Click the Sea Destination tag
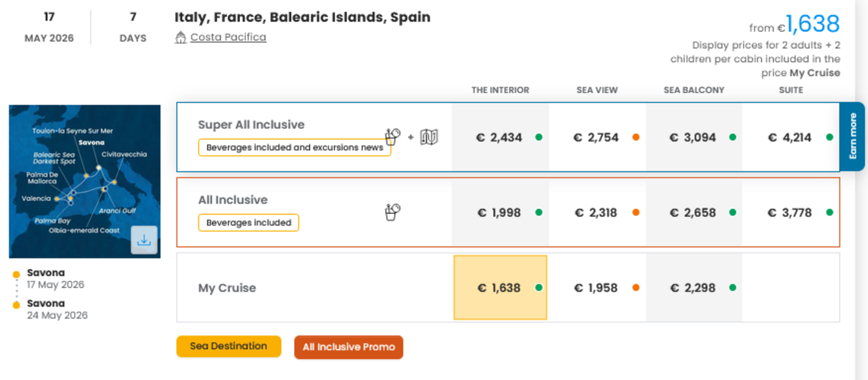Screen dimensions: 868x380 pos(228,346)
